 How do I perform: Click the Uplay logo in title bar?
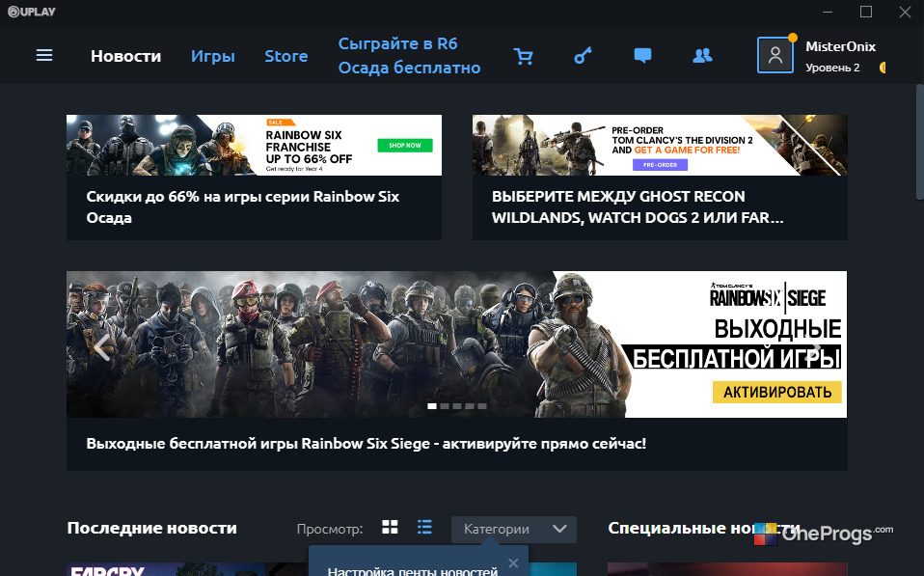pyautogui.click(x=32, y=12)
